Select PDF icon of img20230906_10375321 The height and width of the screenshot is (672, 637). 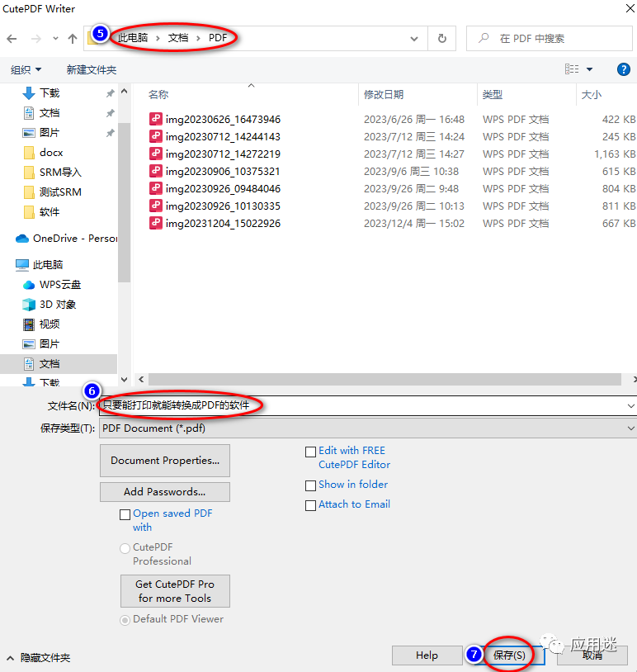click(155, 171)
